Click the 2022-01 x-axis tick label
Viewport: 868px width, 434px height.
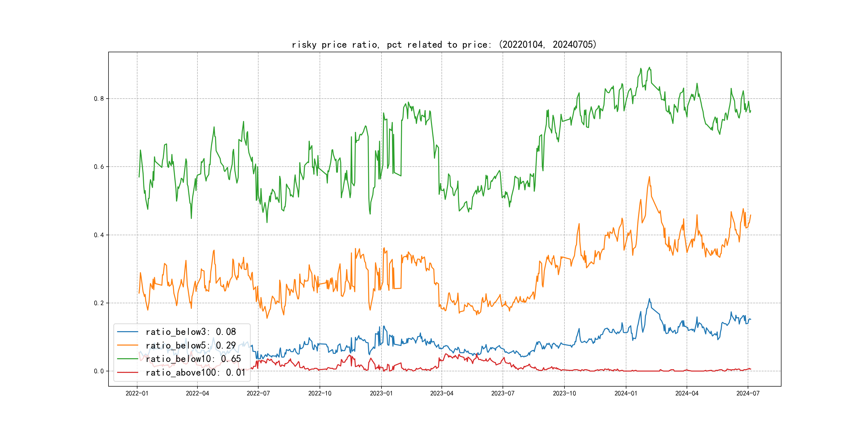tap(137, 393)
